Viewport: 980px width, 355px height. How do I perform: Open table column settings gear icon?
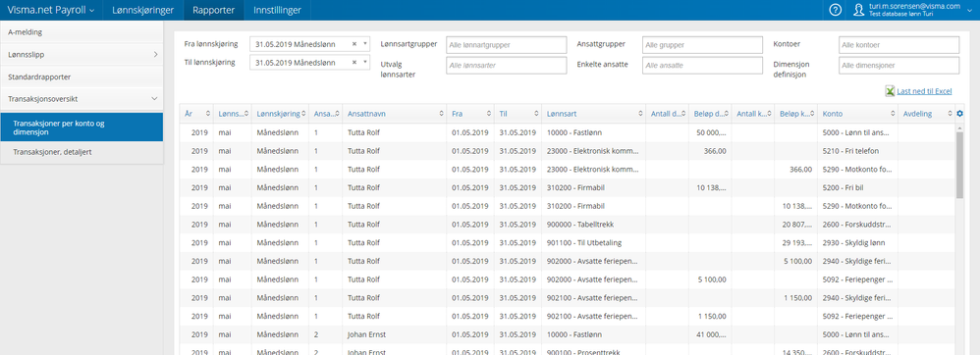click(960, 114)
